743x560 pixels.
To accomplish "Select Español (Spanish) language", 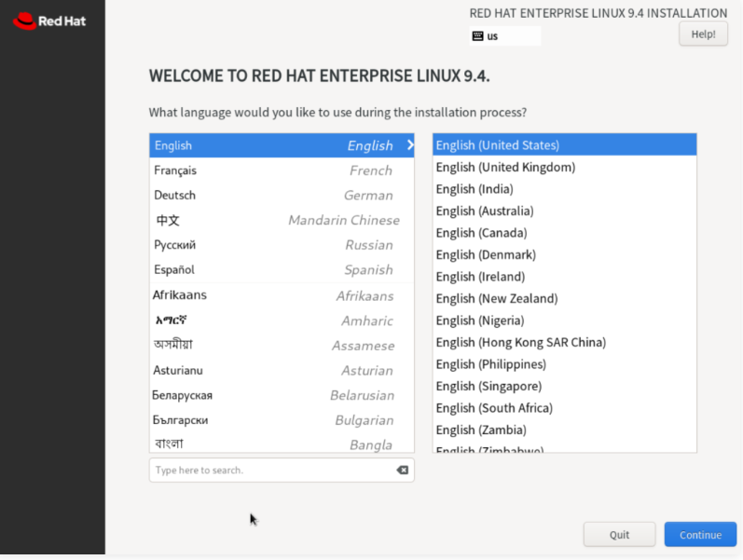I will click(282, 269).
